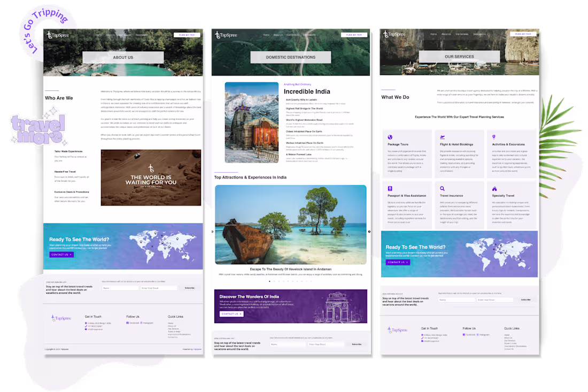The height and width of the screenshot is (392, 588).
Task: Focus email field on About Us page newsletter
Action: point(159,288)
